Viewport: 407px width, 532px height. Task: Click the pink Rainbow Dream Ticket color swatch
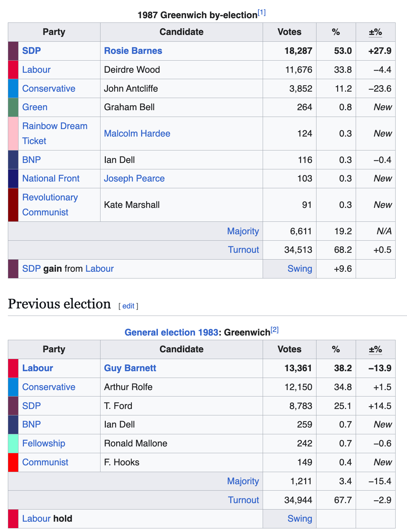coord(13,133)
